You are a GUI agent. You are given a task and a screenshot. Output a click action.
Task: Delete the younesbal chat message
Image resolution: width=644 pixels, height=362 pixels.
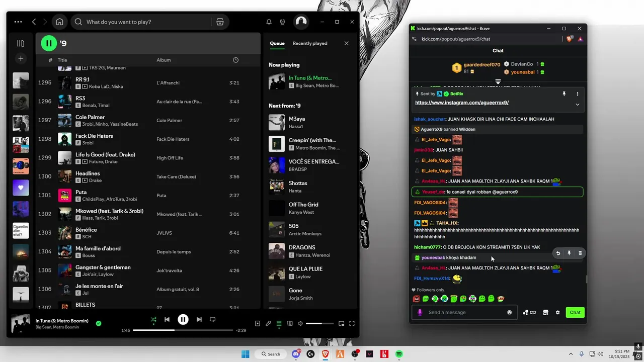580,253
